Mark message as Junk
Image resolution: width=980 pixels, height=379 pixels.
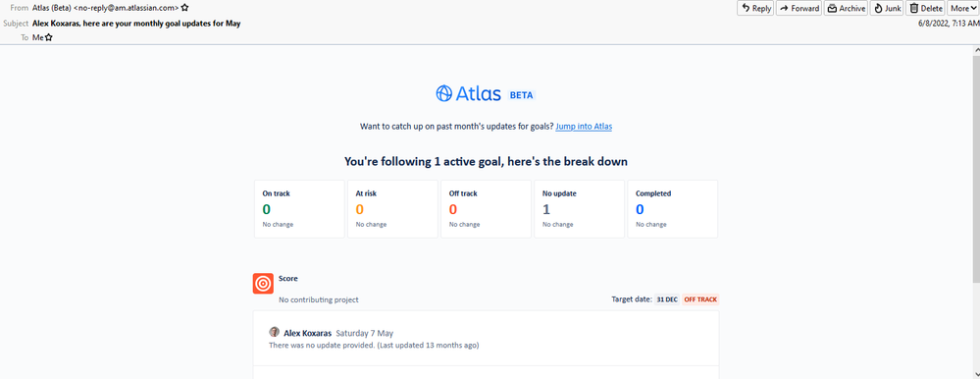[x=886, y=8]
